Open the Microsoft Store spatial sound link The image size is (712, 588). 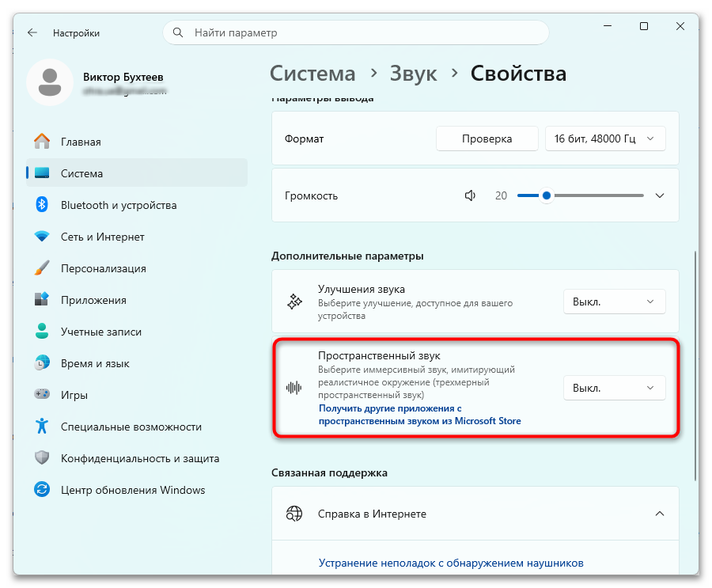[x=419, y=415]
